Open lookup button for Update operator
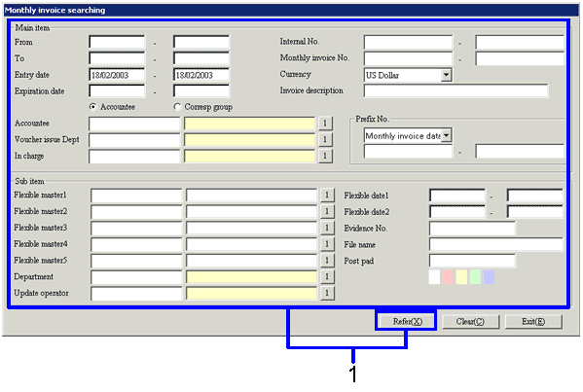This screenshot has width=583, height=392. point(327,293)
